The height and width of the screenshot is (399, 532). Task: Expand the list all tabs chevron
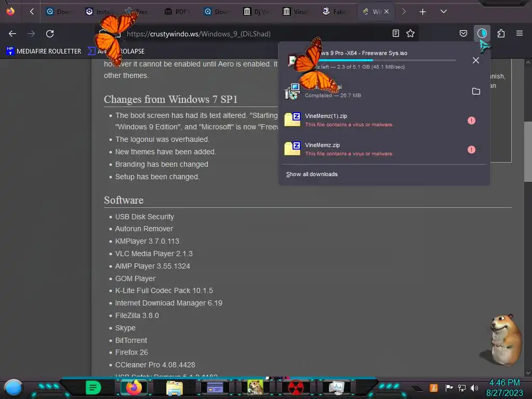pos(444,11)
